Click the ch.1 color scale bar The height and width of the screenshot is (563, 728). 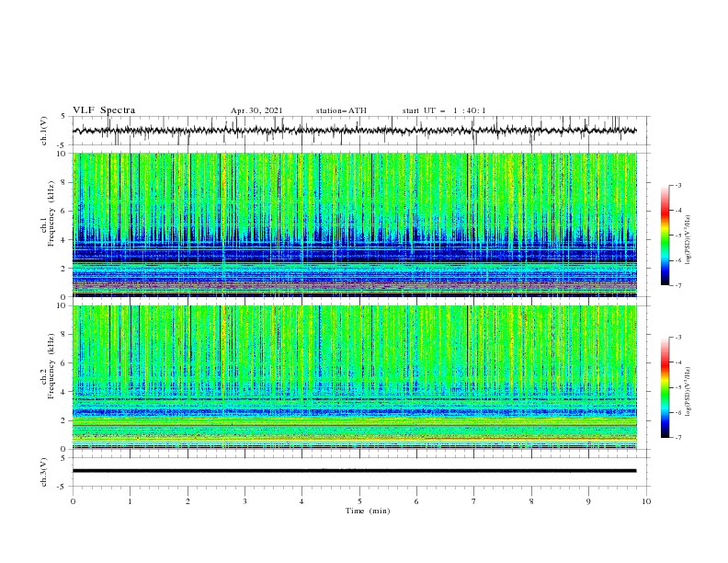[x=665, y=236]
